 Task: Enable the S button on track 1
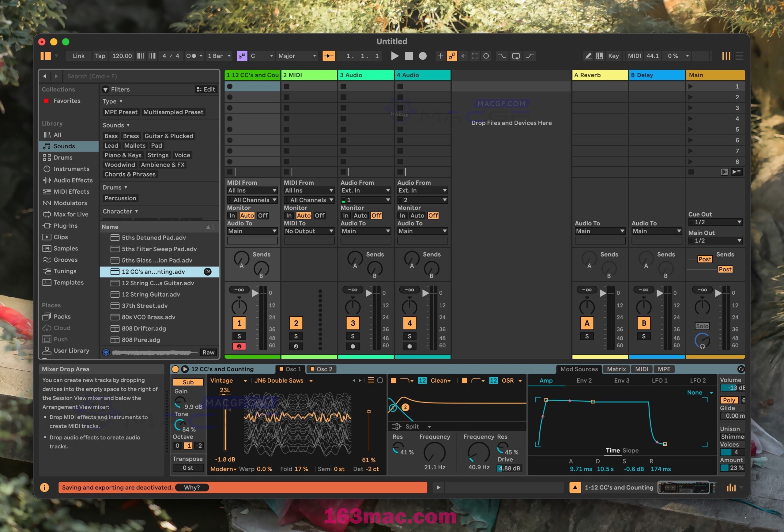[x=237, y=336]
